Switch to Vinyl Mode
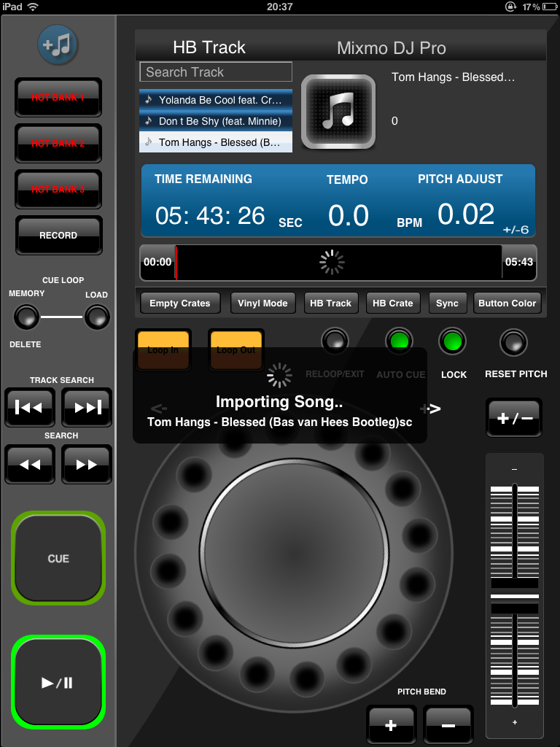The image size is (560, 747). coord(262,303)
